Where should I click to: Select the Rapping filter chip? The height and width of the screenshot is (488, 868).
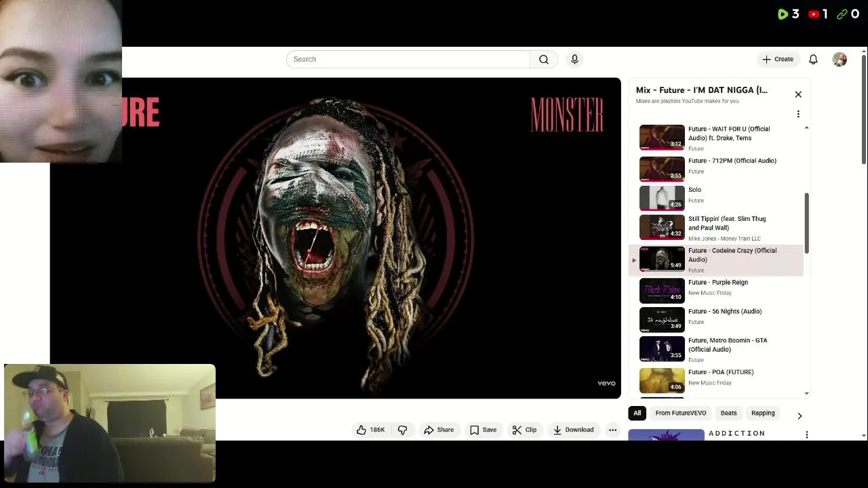point(762,413)
